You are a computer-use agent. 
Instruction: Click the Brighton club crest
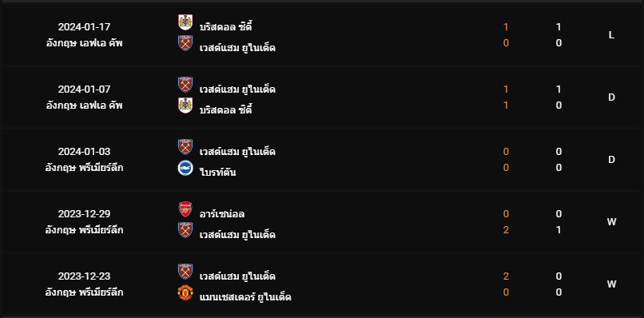(x=185, y=168)
